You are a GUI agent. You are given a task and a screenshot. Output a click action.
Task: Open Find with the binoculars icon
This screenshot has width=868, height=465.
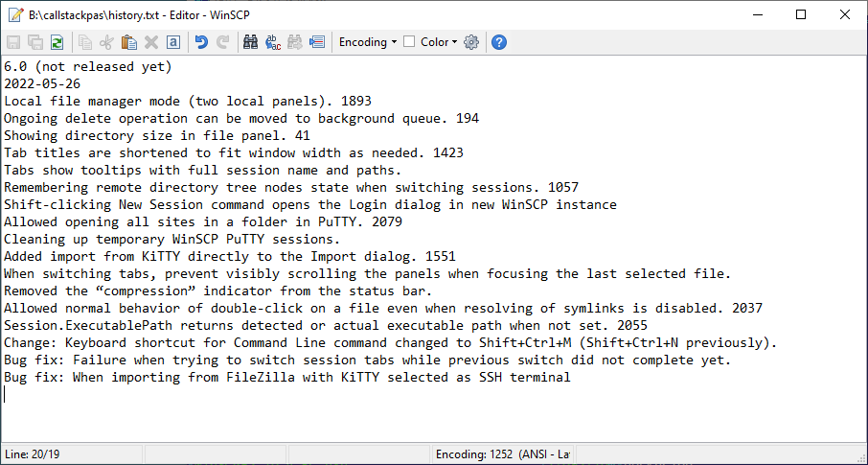click(251, 42)
